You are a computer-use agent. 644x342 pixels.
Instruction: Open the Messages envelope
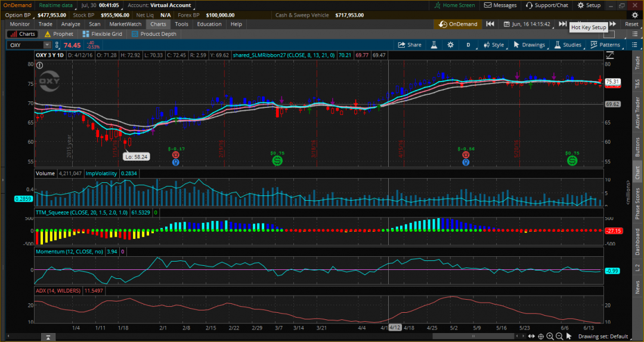click(x=500, y=5)
